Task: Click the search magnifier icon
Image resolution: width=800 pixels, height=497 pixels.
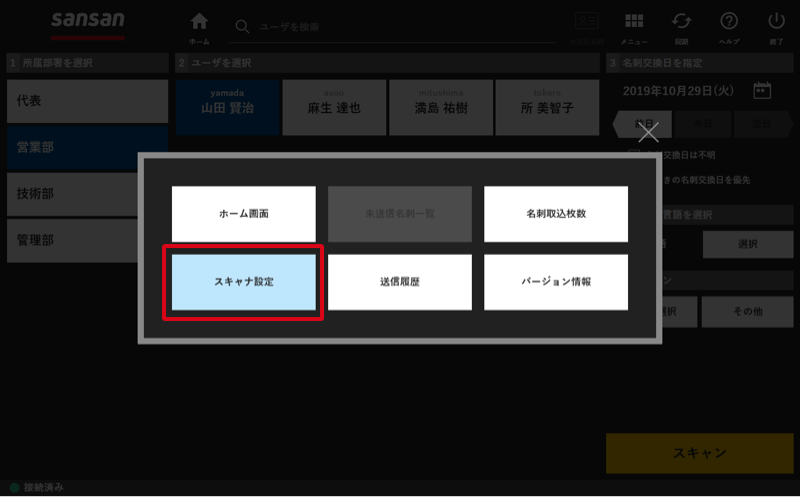Action: [x=242, y=27]
